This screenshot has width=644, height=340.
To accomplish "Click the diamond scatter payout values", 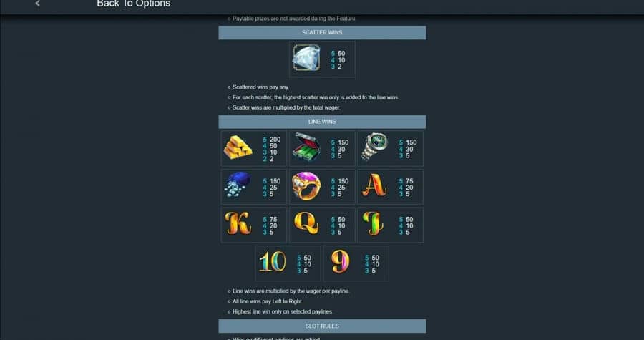I will pyautogui.click(x=338, y=60).
